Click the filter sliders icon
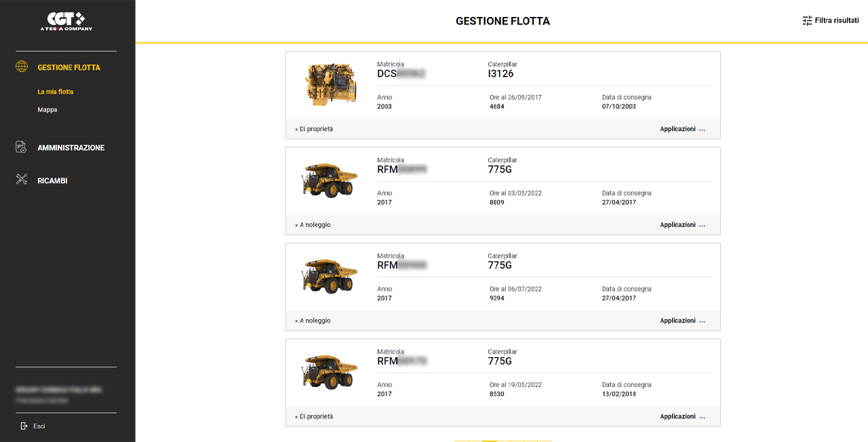 (807, 21)
